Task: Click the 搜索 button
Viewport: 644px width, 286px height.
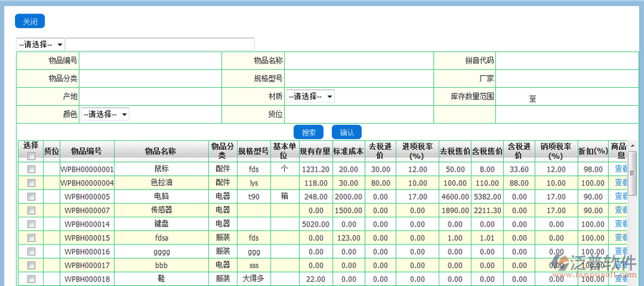Action: pyautogui.click(x=308, y=132)
